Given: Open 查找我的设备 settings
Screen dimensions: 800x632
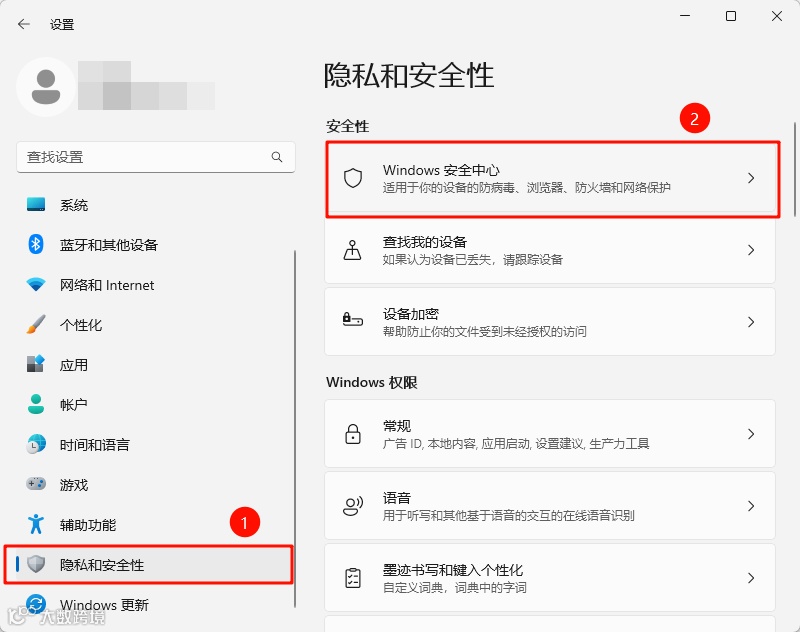Looking at the screenshot, I should click(550, 250).
